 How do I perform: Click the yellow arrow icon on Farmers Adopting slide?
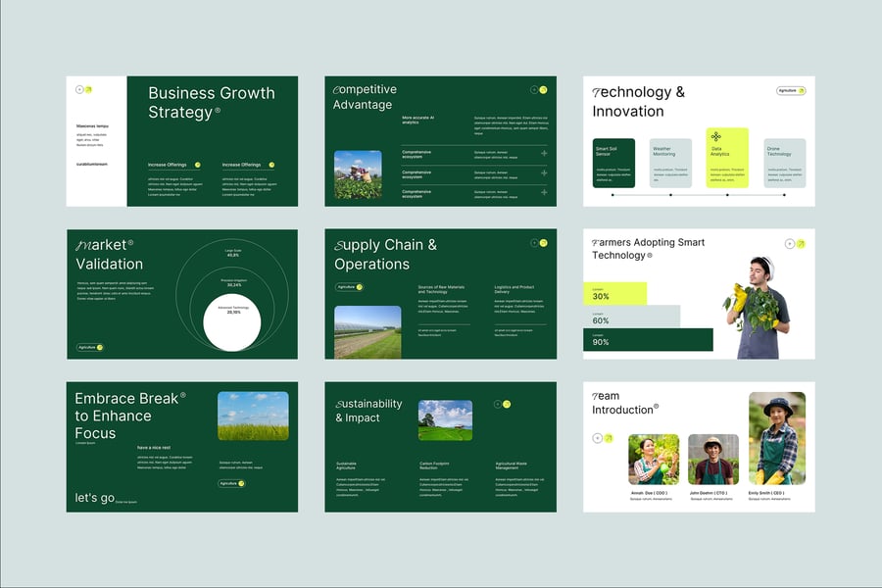pyautogui.click(x=801, y=244)
